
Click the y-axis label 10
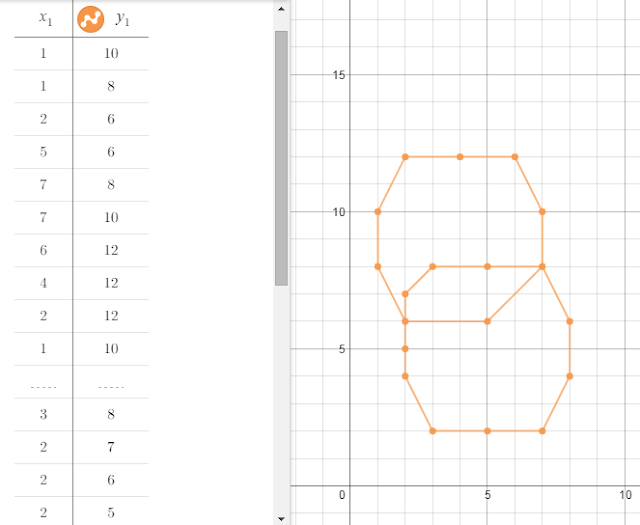(339, 212)
